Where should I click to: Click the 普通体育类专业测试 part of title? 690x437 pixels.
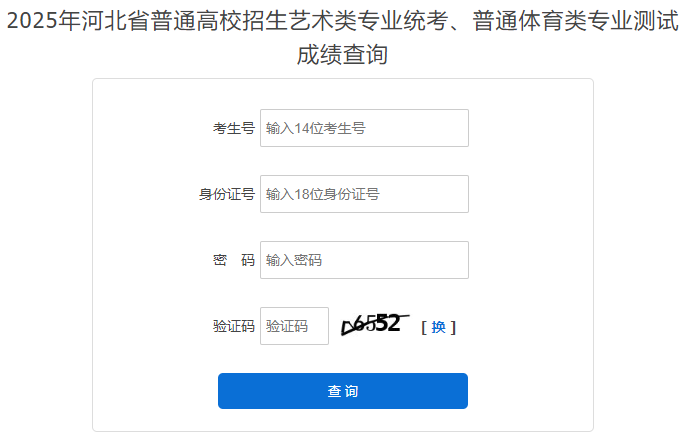coord(576,21)
